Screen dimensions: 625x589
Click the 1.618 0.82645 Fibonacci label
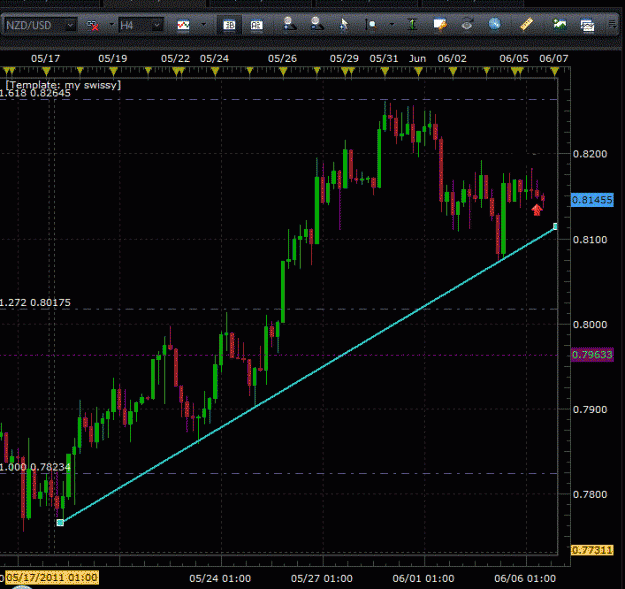[x=35, y=93]
